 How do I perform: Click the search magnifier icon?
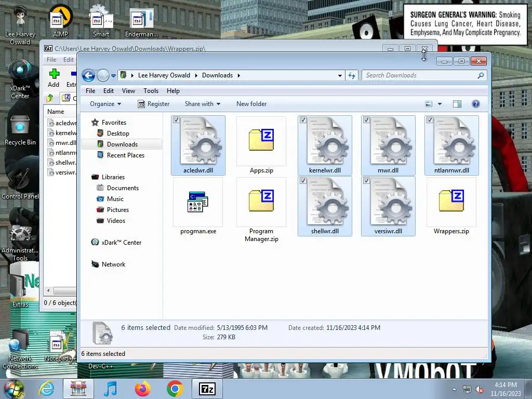481,75
